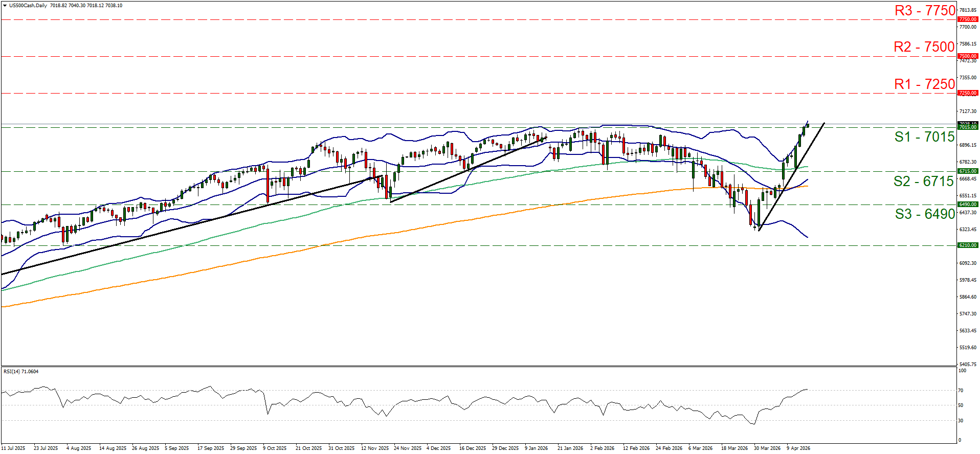The height and width of the screenshot is (454, 980).
Task: Click the 4 Aug 2025 date marker
Action: 78,448
